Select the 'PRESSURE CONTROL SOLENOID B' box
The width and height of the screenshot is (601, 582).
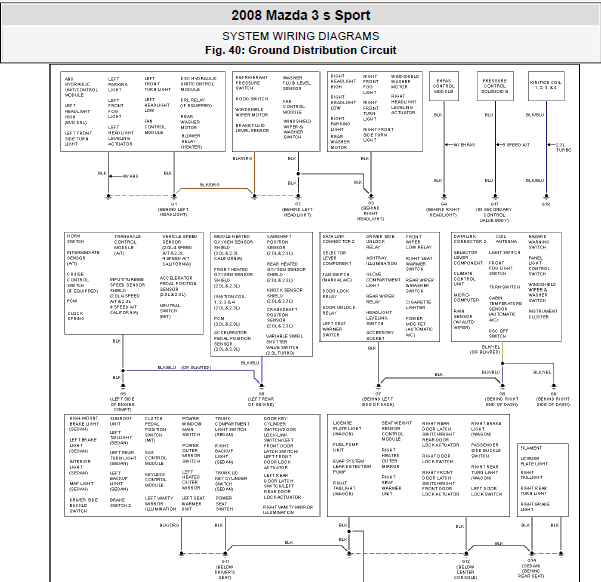495,86
